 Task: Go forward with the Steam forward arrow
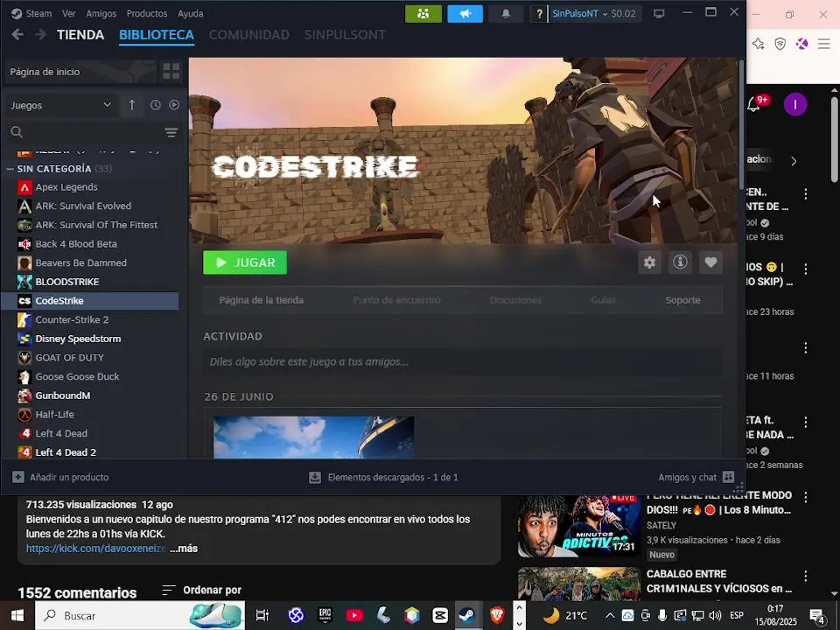[41, 35]
